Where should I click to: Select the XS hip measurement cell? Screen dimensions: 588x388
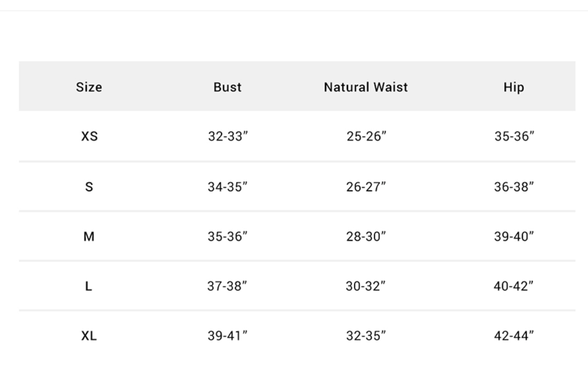click(514, 136)
